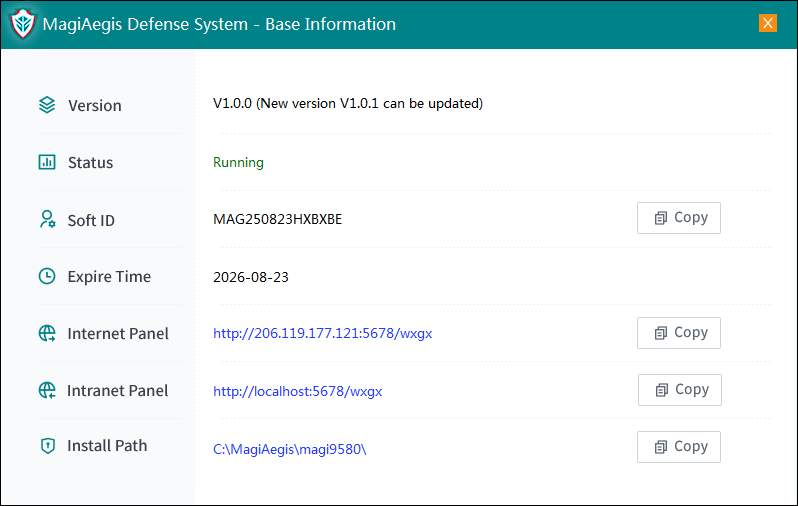The image size is (798, 506).
Task: Open the localhost:5678 intranet panel link
Action: point(297,391)
